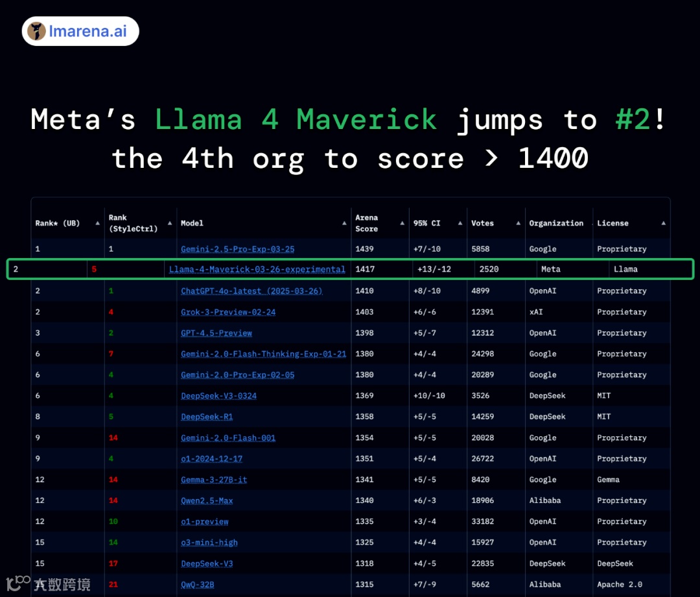Screen dimensions: 700x597
Task: Select StyleCtrl rank 17 in DeepSeek-V3 row
Action: tap(113, 564)
